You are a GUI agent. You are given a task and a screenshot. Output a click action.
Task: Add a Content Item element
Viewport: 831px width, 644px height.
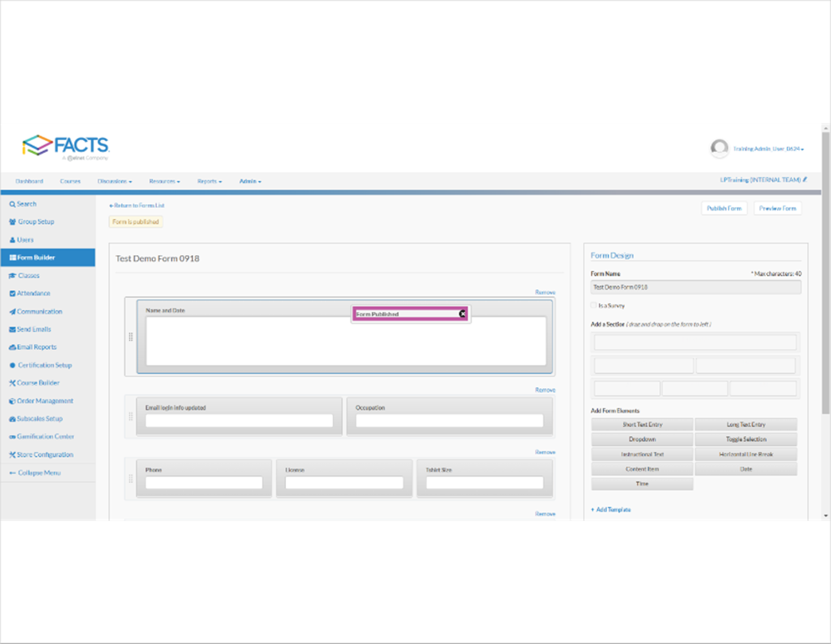click(x=642, y=469)
